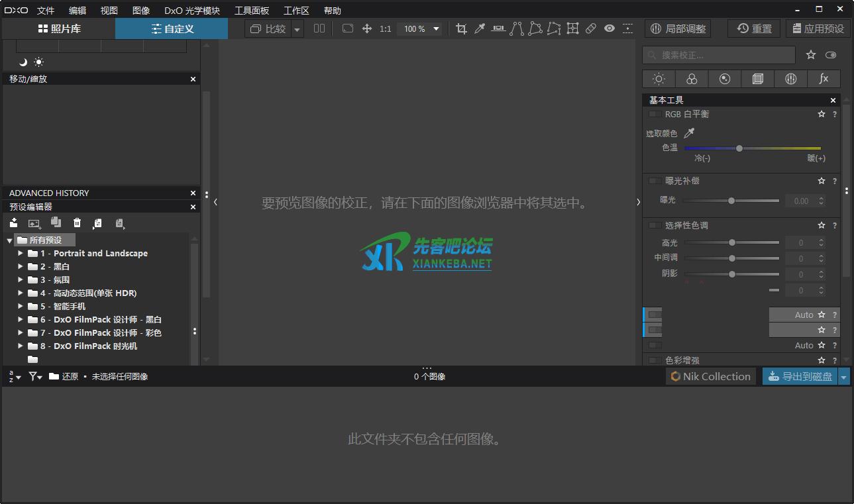Click the 色温 slider handle
The width and height of the screenshot is (854, 504).
tap(739, 148)
